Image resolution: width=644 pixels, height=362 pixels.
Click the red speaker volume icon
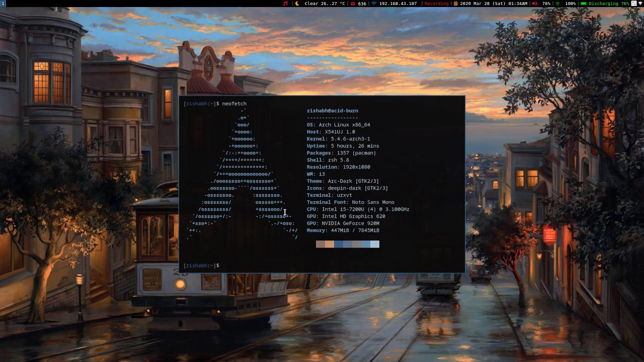[535, 4]
